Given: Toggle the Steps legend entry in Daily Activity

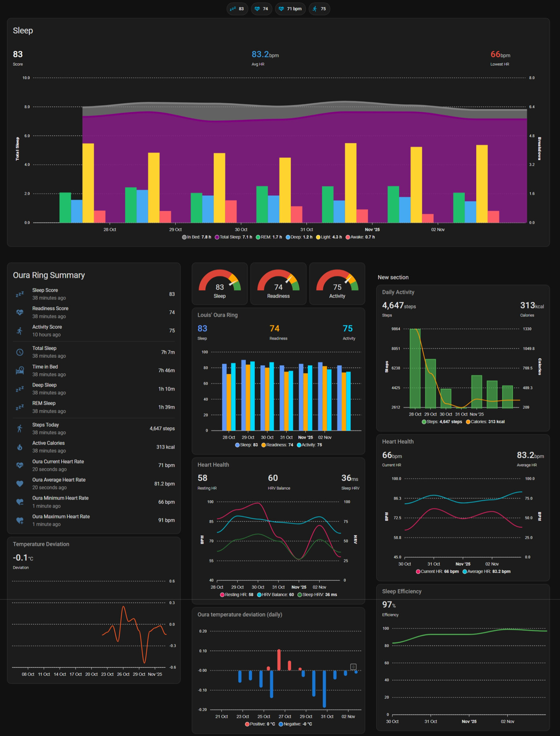Looking at the screenshot, I should 442,422.
